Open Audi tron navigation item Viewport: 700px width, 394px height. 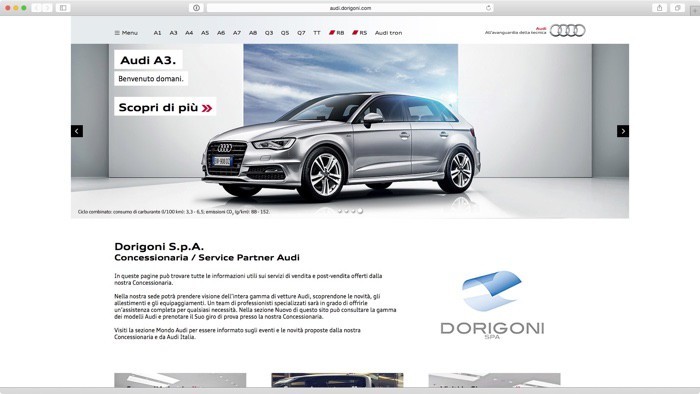click(x=388, y=33)
